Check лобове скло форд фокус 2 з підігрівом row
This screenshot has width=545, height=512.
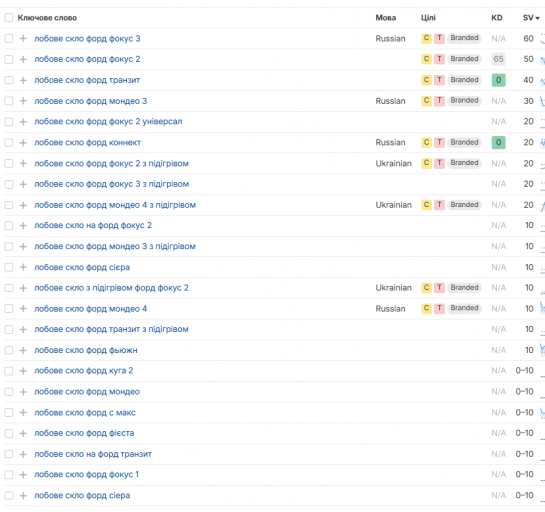(9, 163)
